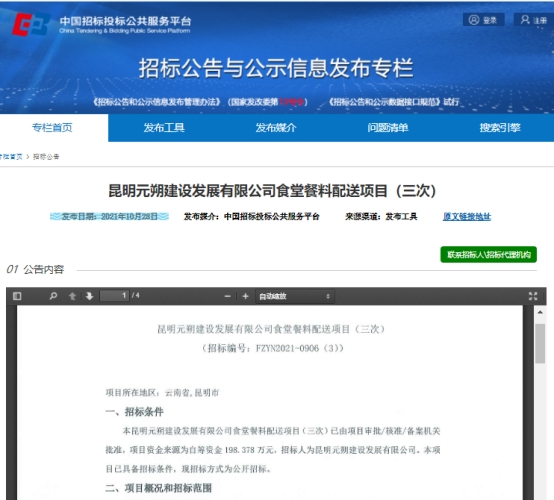Switch PDF viewer to fullscreen mode
Screen dimensions: 554x500
[x=533, y=296]
